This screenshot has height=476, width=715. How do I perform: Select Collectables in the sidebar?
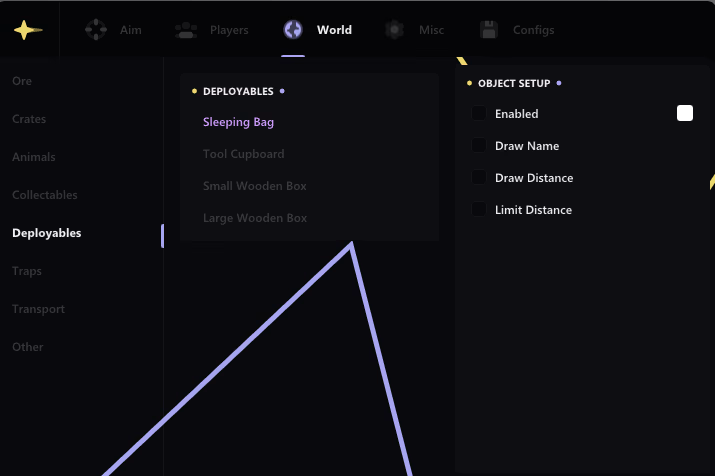45,195
